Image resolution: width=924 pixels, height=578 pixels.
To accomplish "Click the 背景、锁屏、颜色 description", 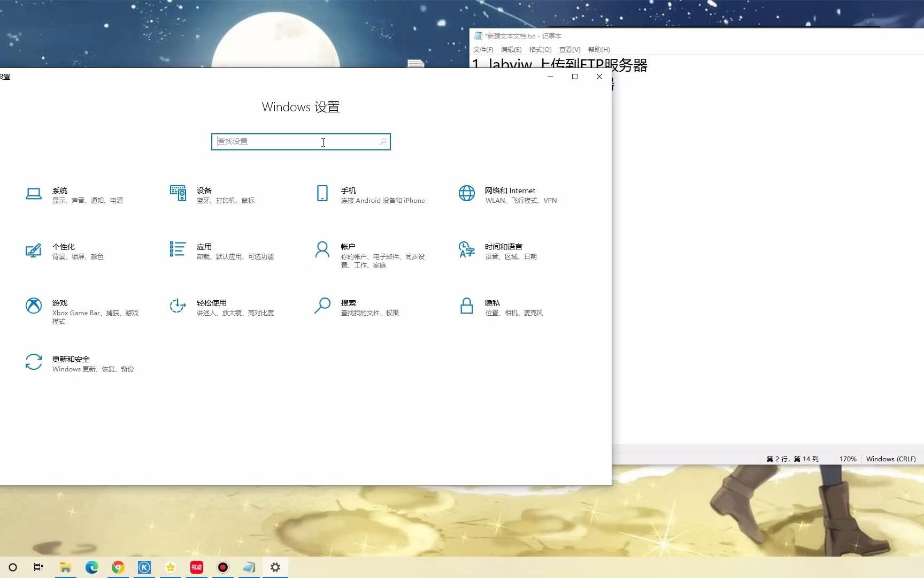I will coord(78,257).
